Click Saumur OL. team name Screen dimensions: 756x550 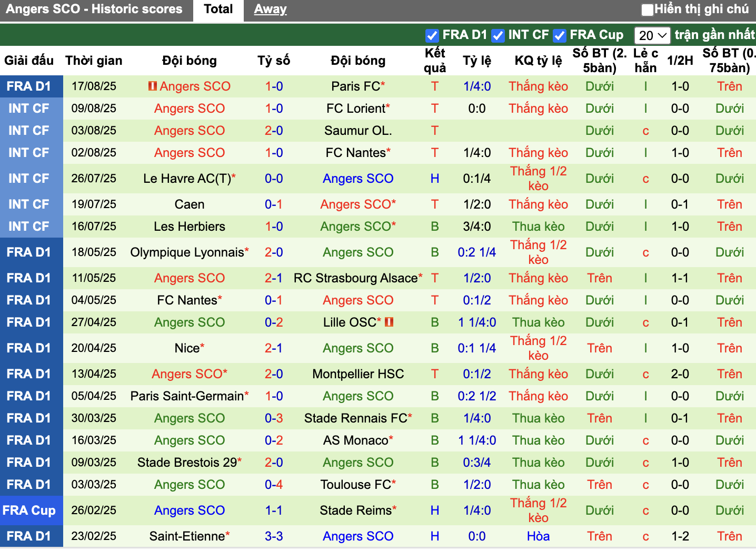coord(358,131)
